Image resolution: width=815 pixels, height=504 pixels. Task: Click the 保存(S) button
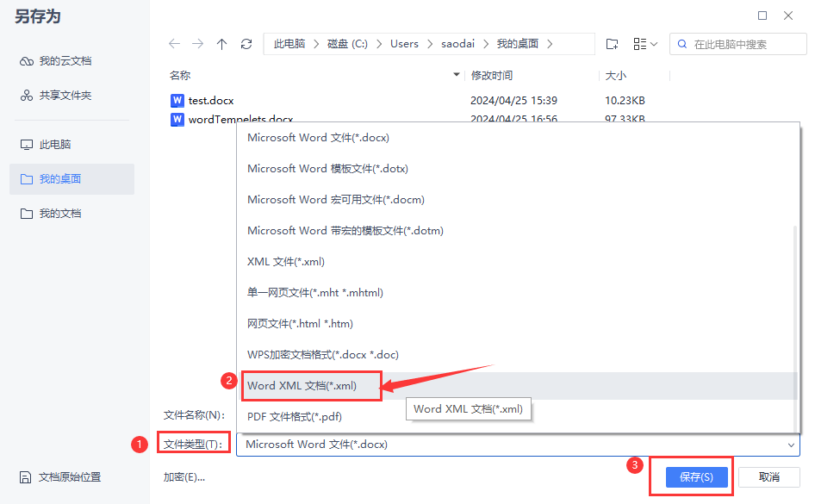696,477
